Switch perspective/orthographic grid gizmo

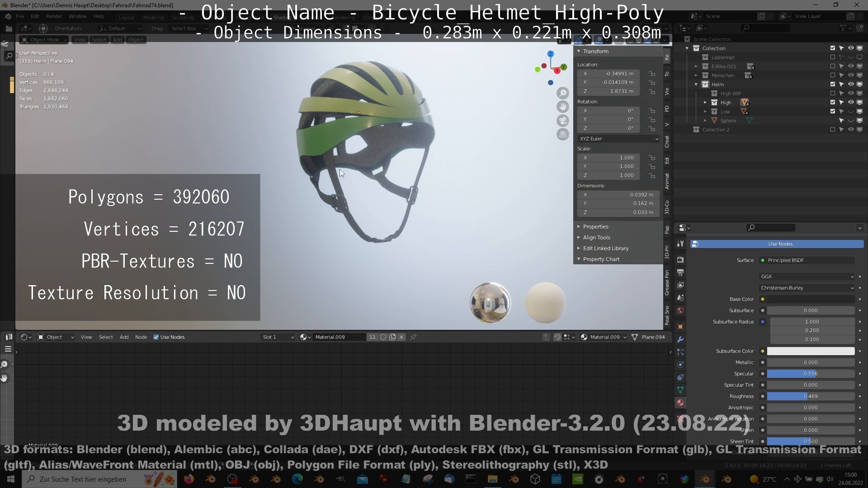[563, 134]
